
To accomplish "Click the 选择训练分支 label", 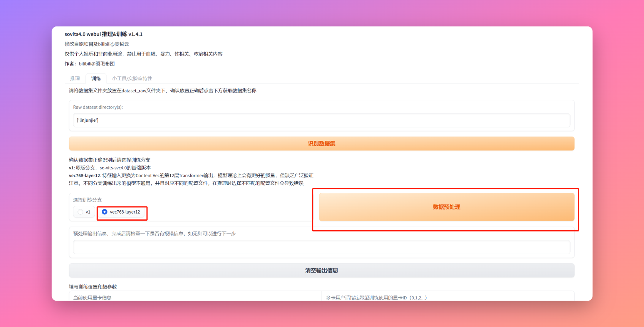I will [87, 200].
